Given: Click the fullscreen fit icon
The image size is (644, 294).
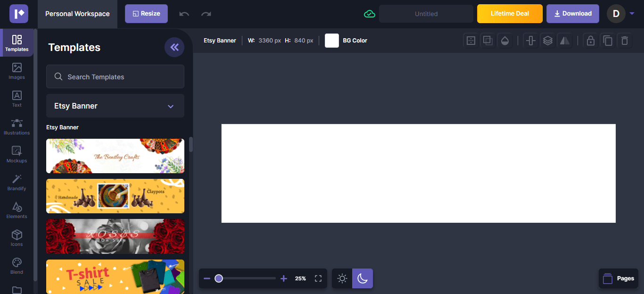Looking at the screenshot, I should coord(318,278).
